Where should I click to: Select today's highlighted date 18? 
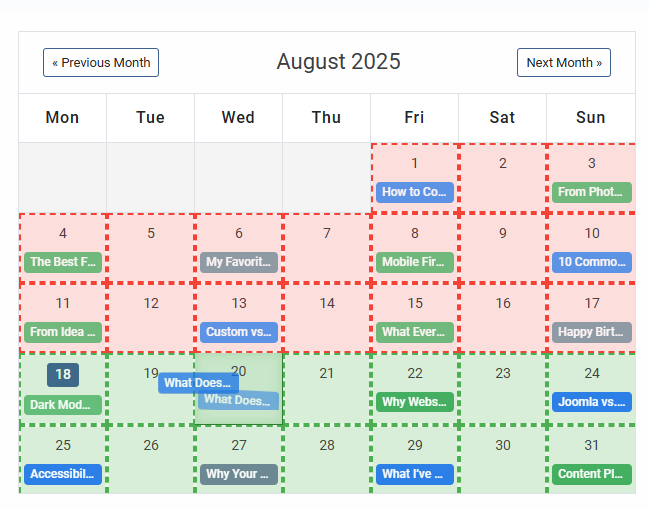pyautogui.click(x=63, y=375)
